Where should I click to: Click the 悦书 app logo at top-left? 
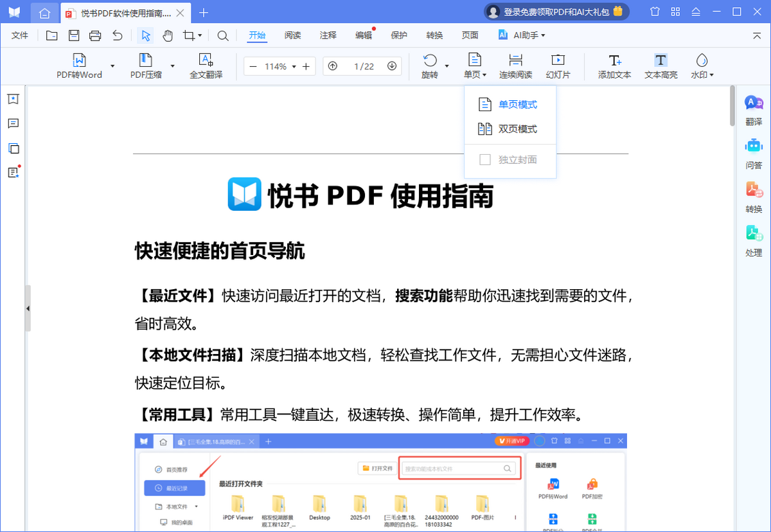point(13,12)
